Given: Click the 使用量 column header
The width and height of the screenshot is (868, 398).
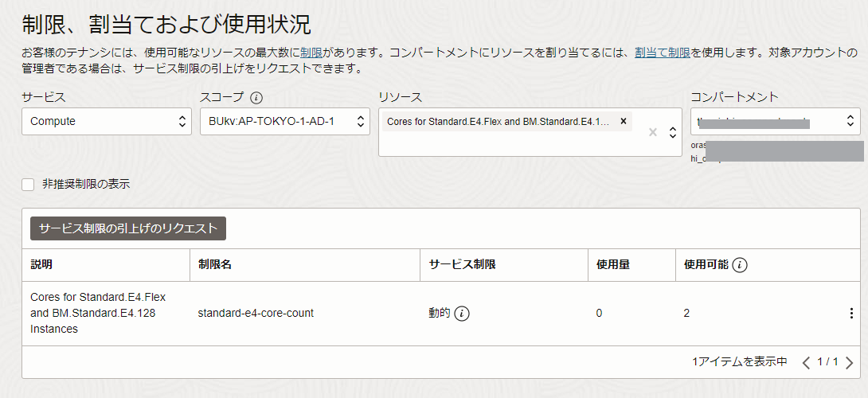Looking at the screenshot, I should click(613, 265).
